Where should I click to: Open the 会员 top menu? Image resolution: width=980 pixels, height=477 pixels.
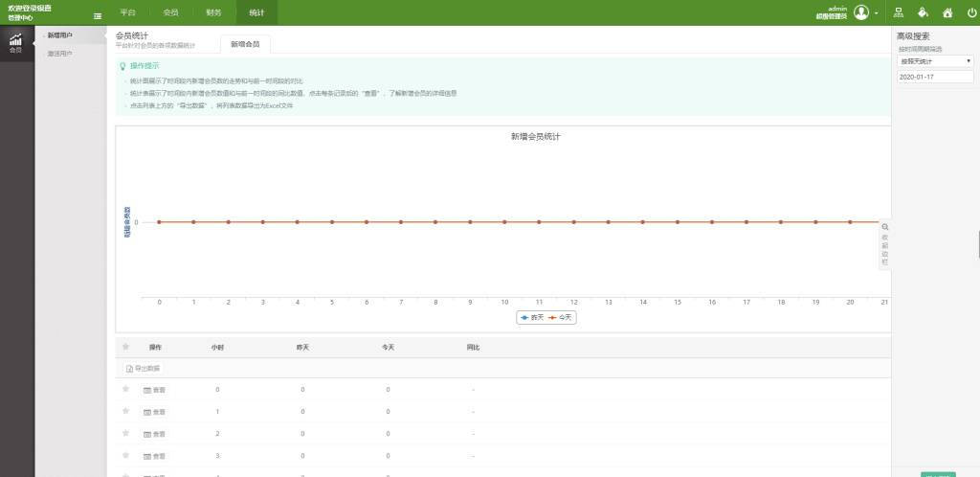(170, 12)
